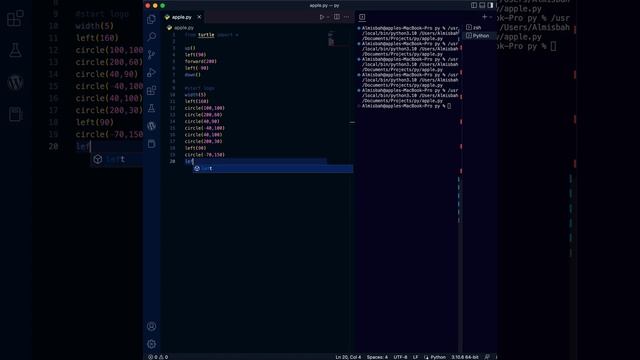Open the Search view in activity bar

pyautogui.click(x=151, y=37)
